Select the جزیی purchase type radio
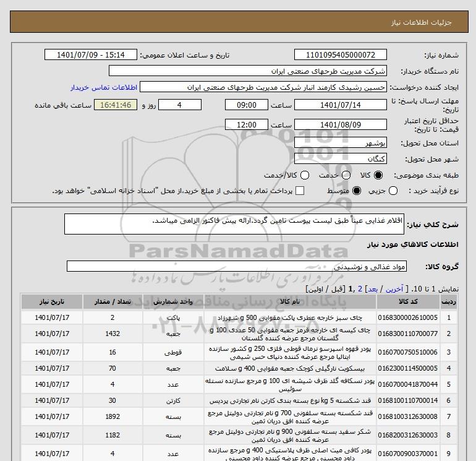The width and height of the screenshot is (476, 461). coord(393,191)
